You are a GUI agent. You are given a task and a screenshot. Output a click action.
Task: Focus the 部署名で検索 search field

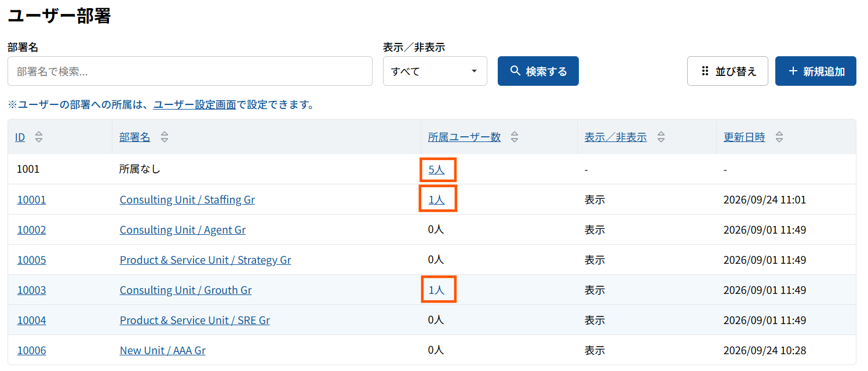point(190,71)
